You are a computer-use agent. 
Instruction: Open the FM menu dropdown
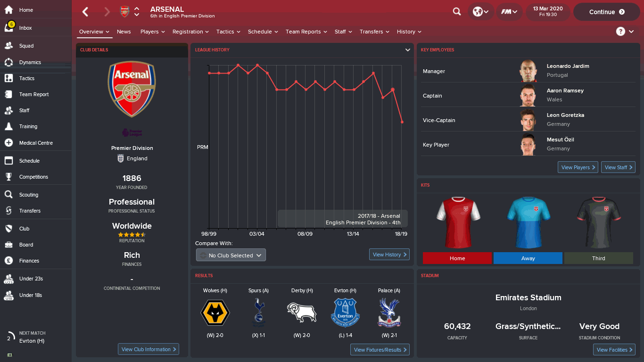coord(509,12)
